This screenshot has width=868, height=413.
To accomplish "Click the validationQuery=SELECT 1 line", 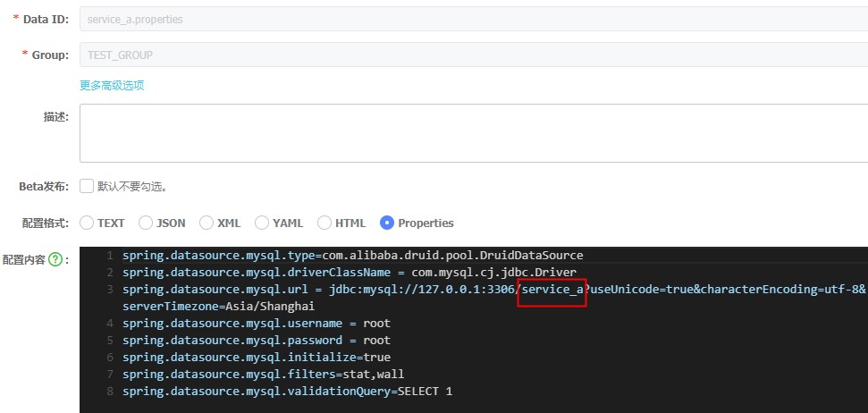I will click(x=287, y=392).
